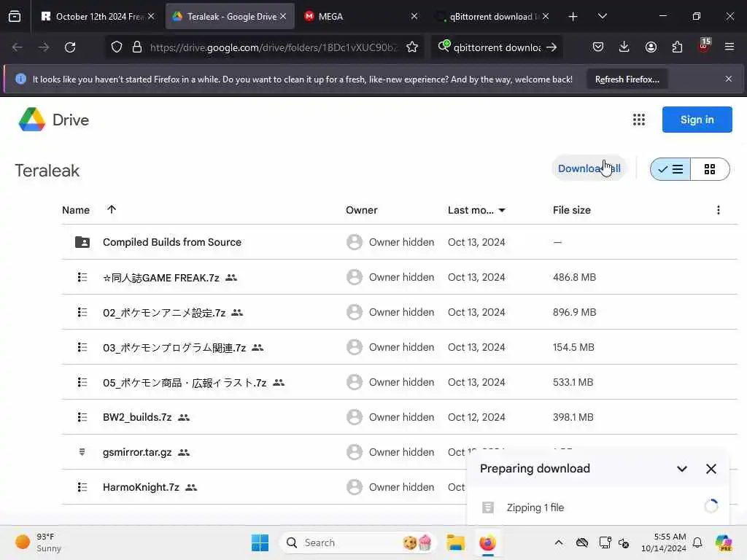Viewport: 747px width, 560px height.
Task: Click the red extension icon with 15 badge
Action: click(x=704, y=46)
